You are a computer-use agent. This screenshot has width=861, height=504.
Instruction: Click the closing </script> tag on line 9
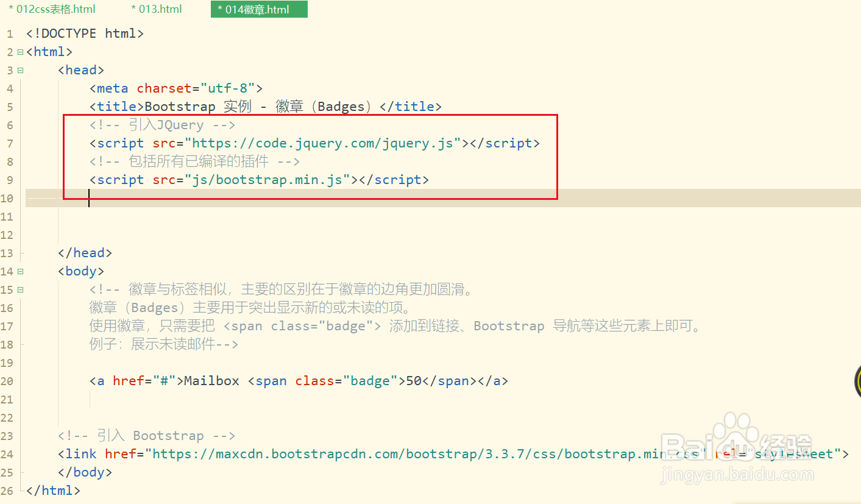tap(394, 180)
